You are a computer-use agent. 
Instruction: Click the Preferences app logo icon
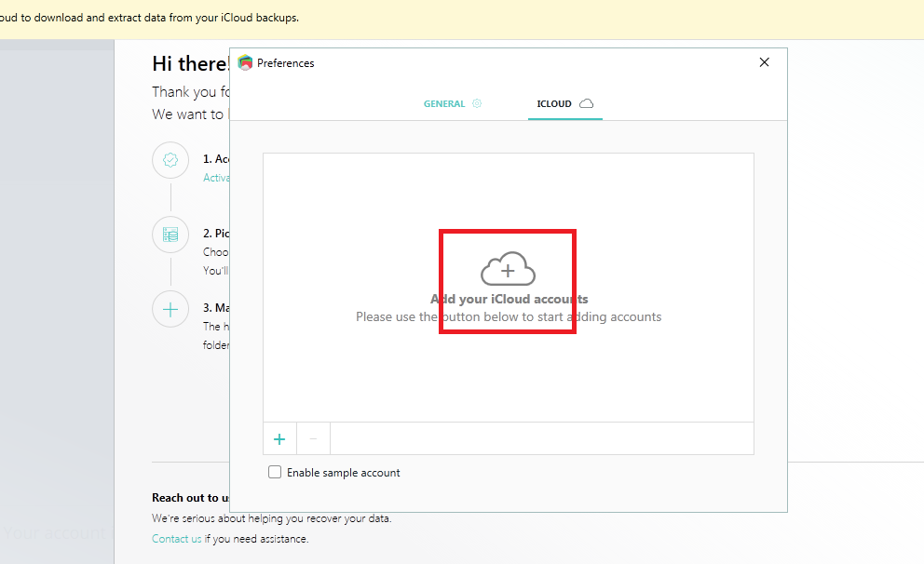coord(245,62)
